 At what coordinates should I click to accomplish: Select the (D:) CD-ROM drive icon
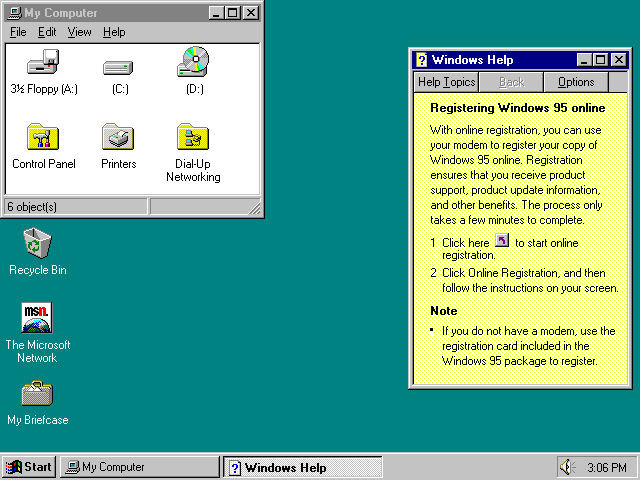(x=193, y=62)
